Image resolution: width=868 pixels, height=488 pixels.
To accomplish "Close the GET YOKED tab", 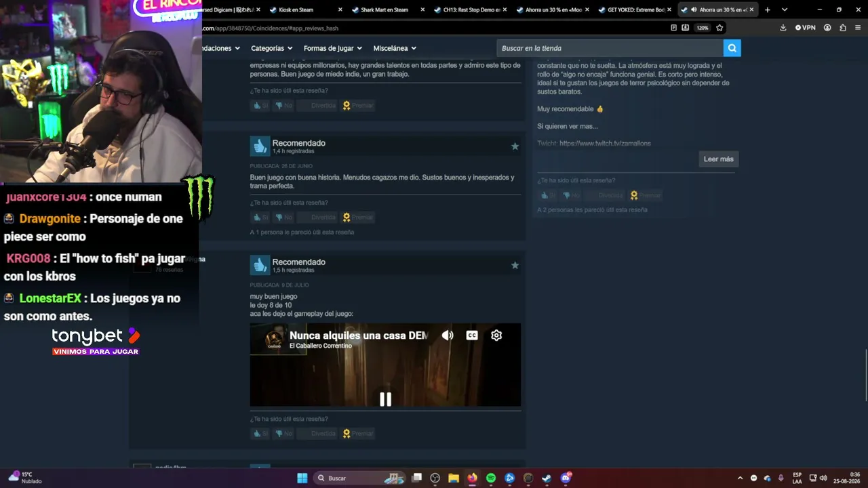I will click(x=670, y=10).
